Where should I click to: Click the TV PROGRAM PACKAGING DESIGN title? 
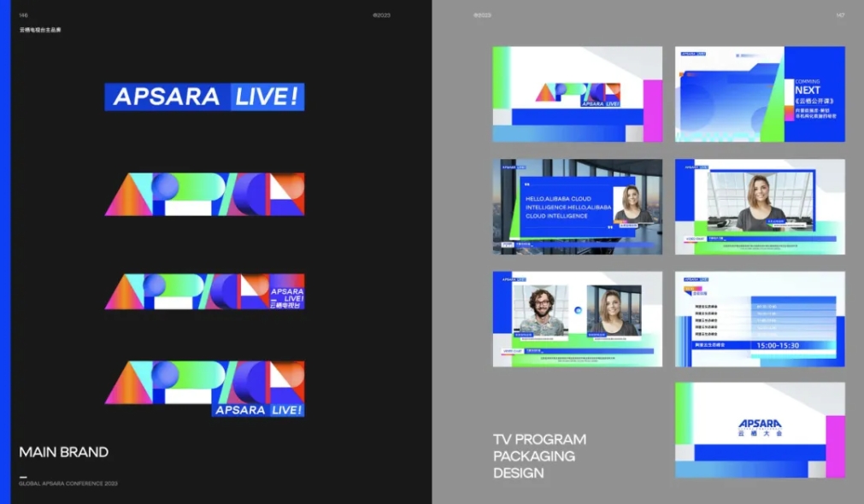(539, 456)
